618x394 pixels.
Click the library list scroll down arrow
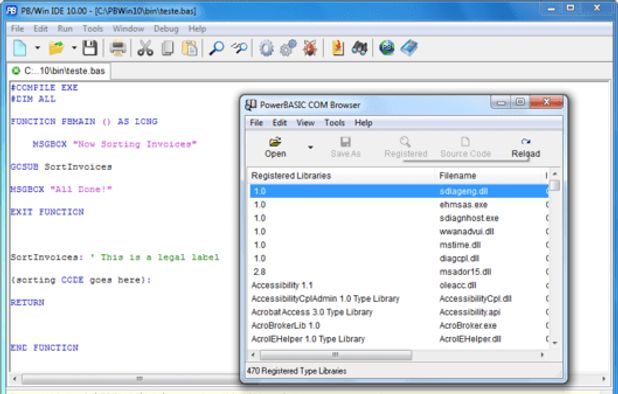[x=555, y=343]
